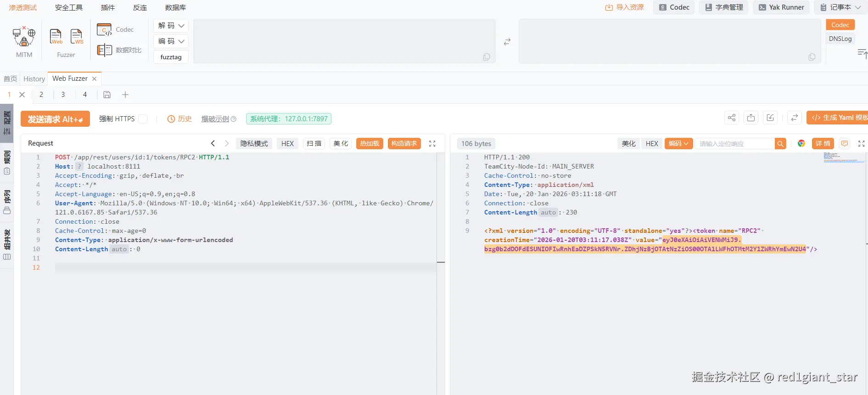
Task: Open the comment icon in response header
Action: coord(845,144)
